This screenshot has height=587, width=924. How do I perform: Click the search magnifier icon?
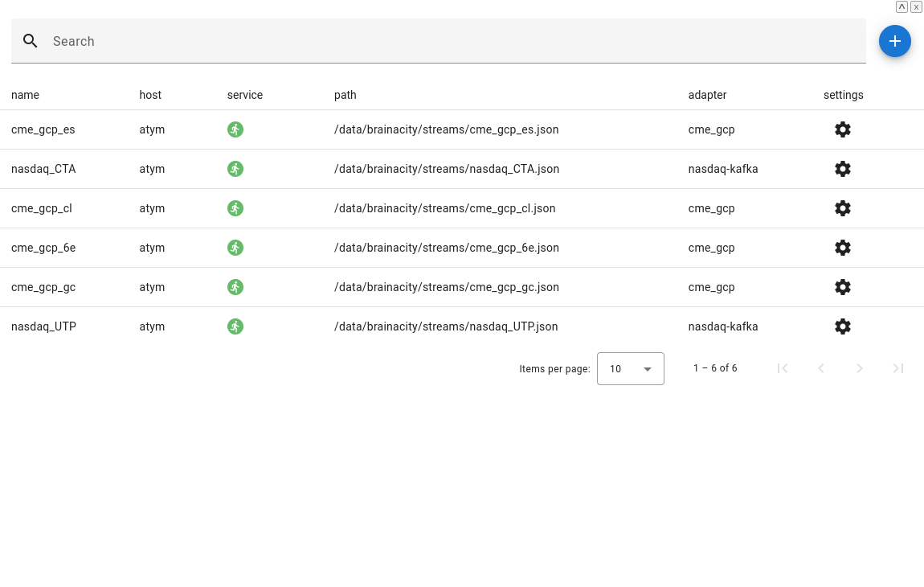coord(30,41)
